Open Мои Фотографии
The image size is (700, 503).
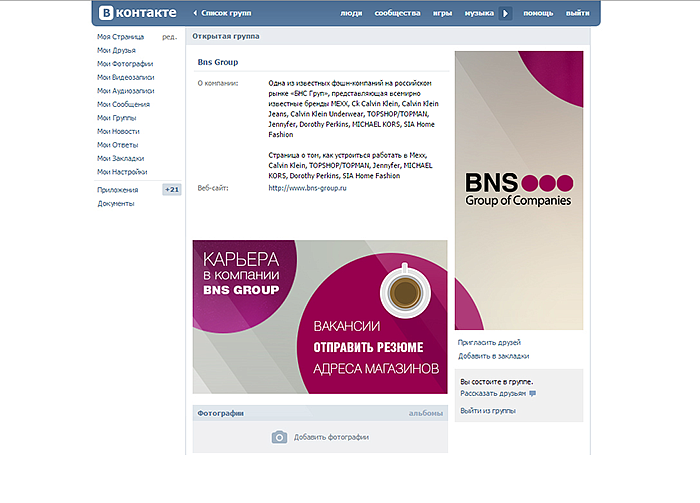point(125,64)
